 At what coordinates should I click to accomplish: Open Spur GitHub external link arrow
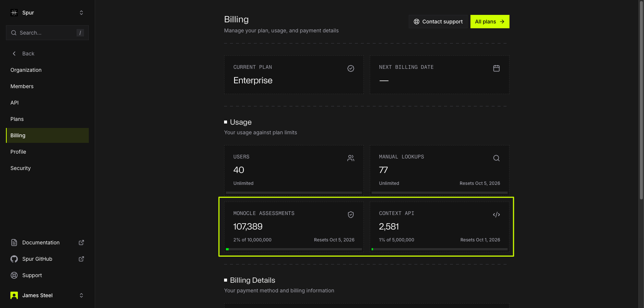[x=81, y=259]
